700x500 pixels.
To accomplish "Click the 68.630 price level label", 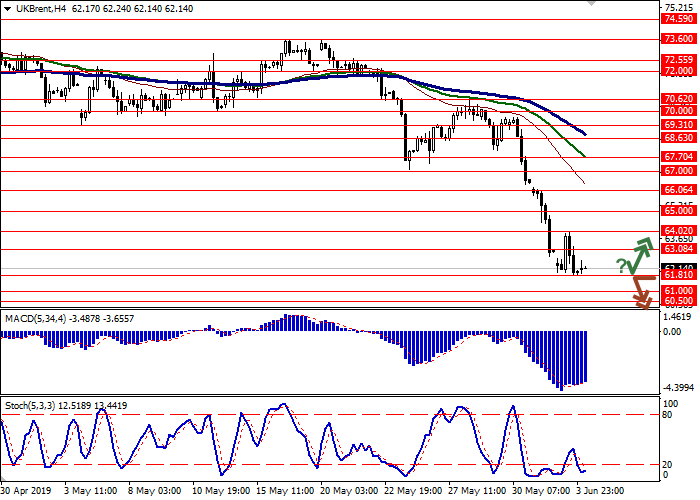I will 678,138.
